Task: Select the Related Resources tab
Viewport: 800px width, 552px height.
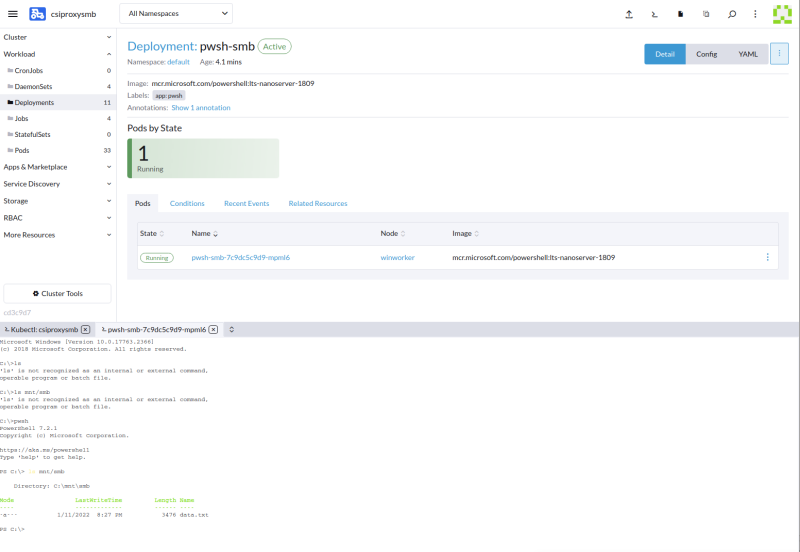Action: pos(318,203)
